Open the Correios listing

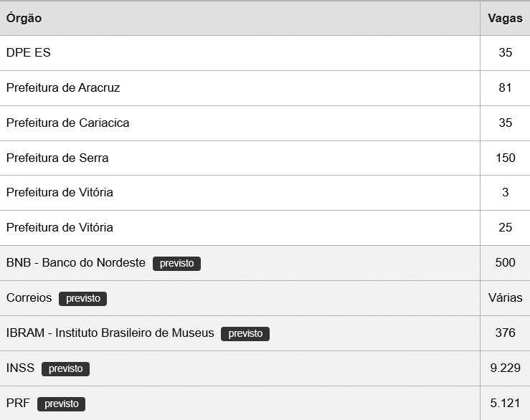pos(29,298)
